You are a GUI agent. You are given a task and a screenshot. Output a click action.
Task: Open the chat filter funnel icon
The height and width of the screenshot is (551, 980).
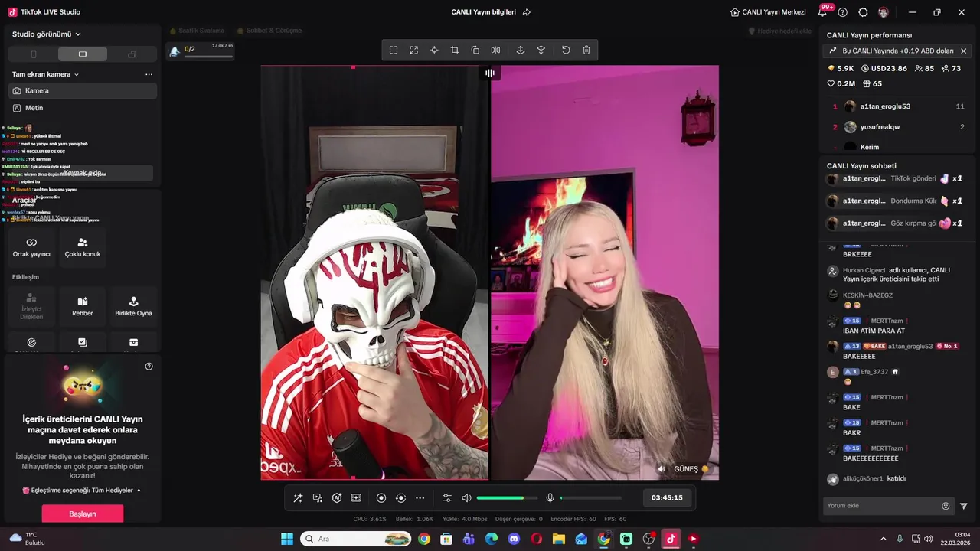(x=964, y=506)
